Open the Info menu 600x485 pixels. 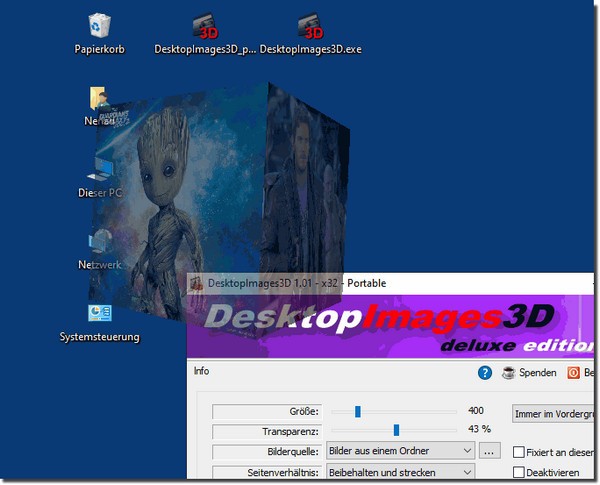click(201, 371)
